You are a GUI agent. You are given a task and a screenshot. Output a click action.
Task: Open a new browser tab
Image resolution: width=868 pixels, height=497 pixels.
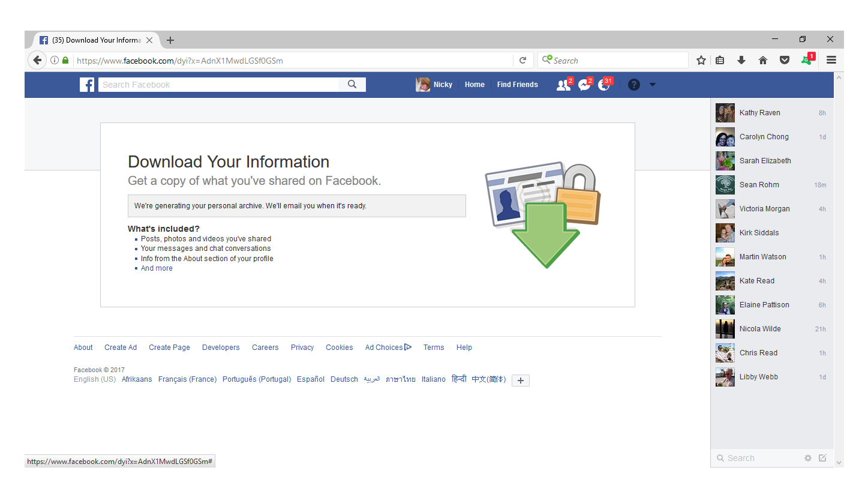coord(170,40)
